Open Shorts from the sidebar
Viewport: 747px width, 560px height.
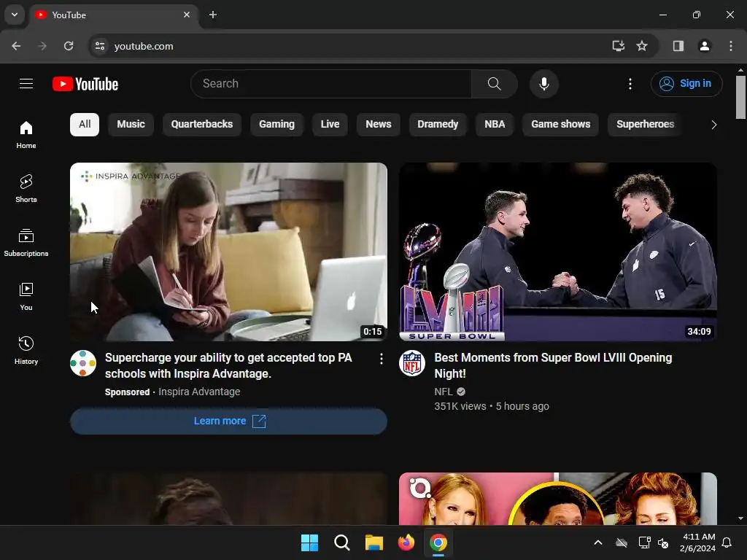point(26,189)
